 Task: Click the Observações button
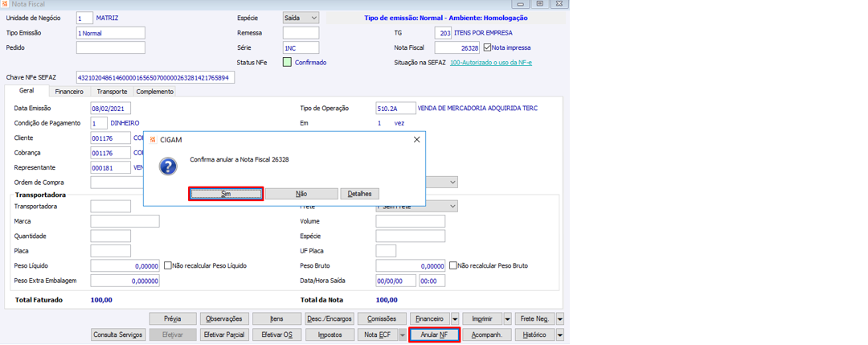223,319
